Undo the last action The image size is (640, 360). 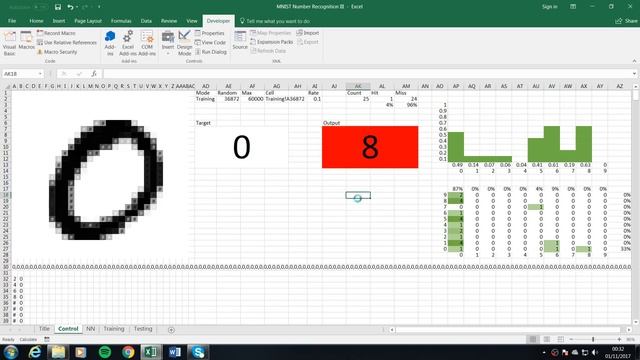(x=70, y=7)
